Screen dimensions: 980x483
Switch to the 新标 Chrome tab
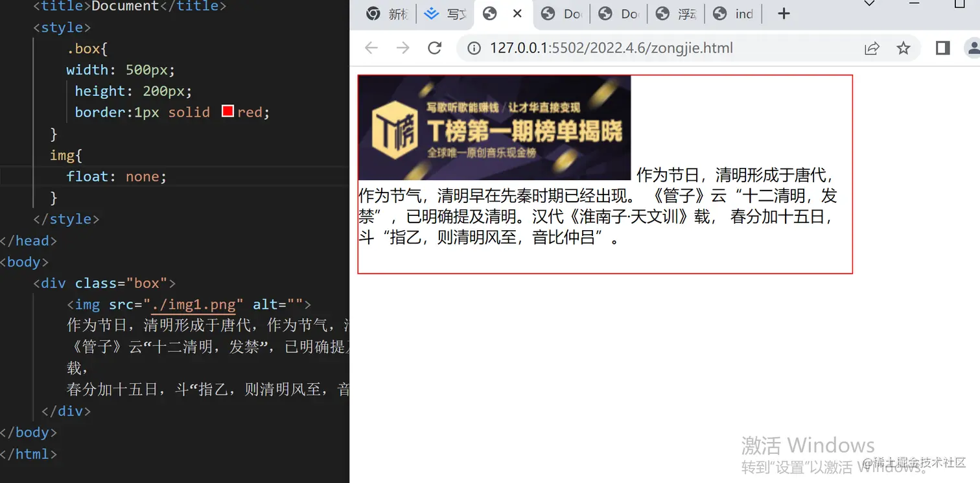(387, 14)
